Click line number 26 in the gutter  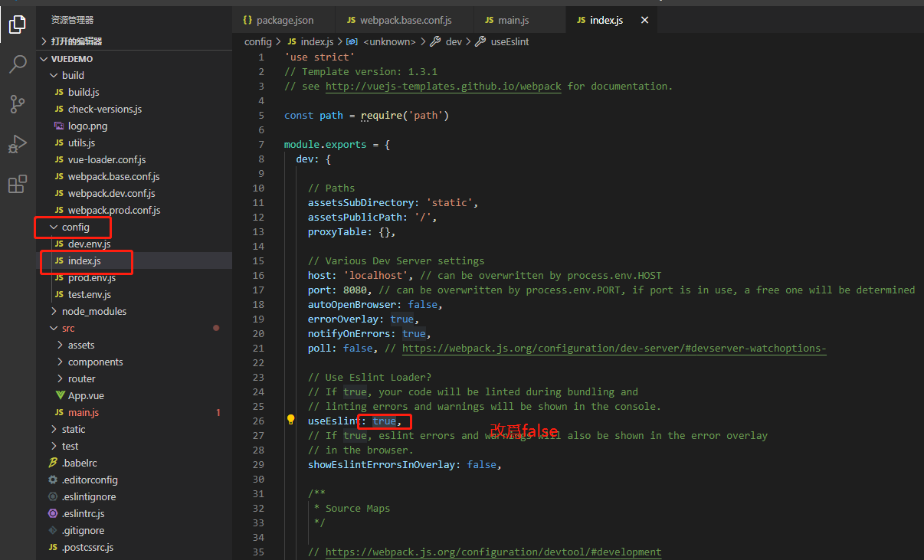[258, 421]
